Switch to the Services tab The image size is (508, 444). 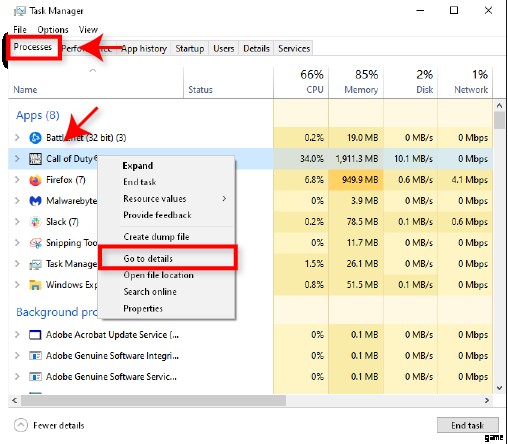(294, 49)
